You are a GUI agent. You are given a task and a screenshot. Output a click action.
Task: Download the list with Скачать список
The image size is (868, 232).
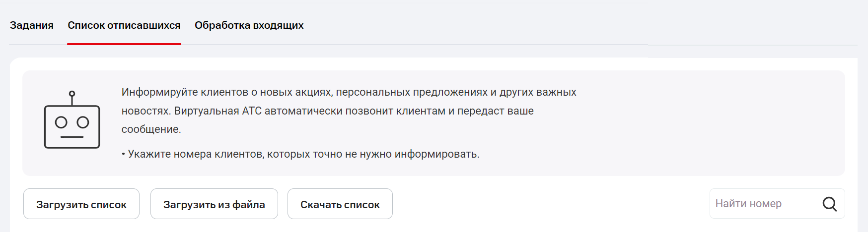(x=340, y=204)
